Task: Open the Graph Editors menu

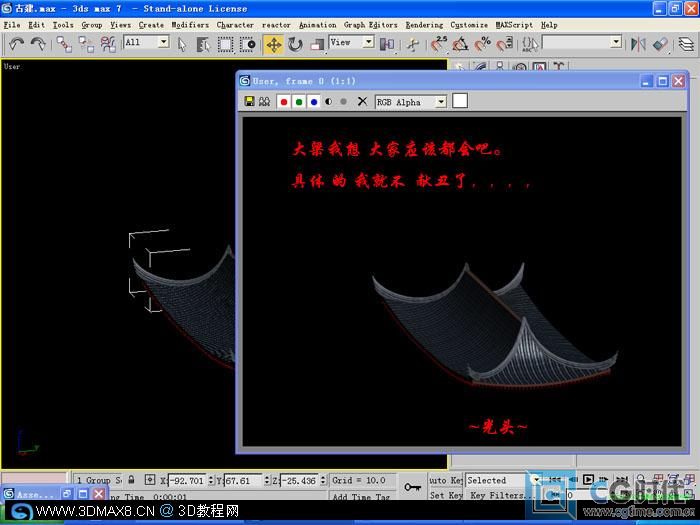Action: (371, 25)
